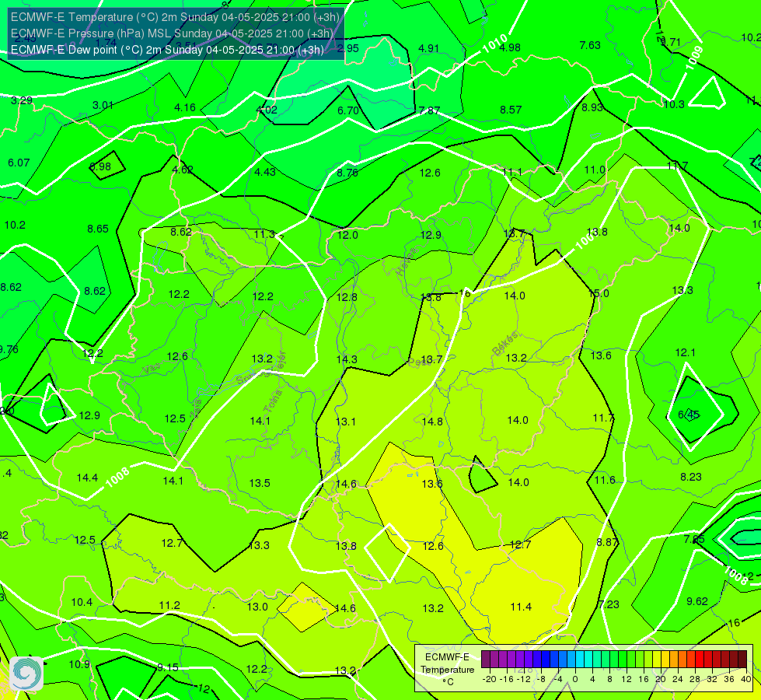
Task: Click the swirl logo icon in the corner
Action: (26, 674)
